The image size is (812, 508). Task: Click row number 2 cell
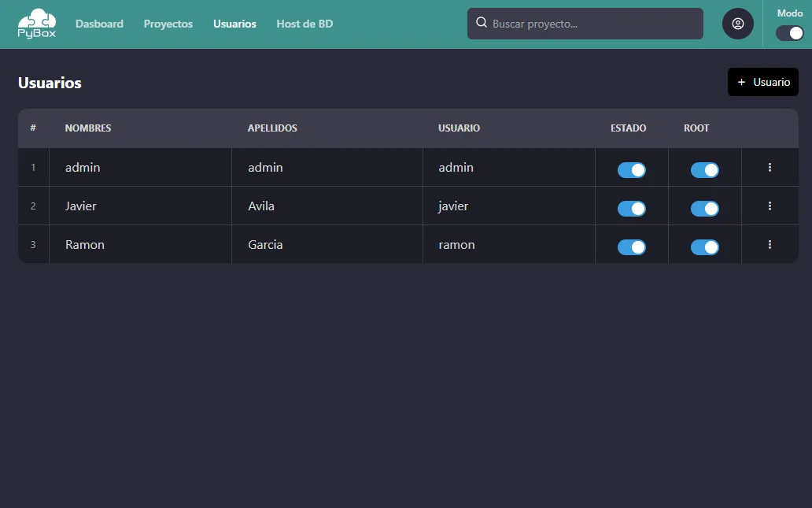[x=33, y=206]
